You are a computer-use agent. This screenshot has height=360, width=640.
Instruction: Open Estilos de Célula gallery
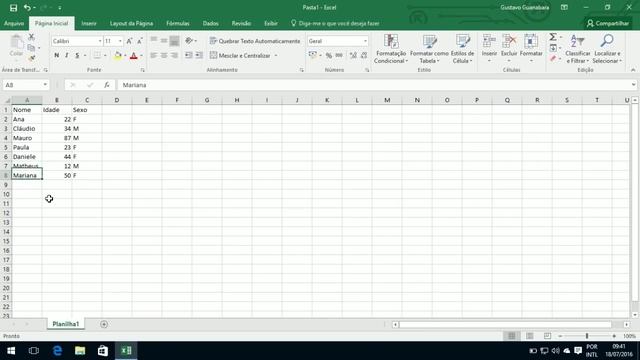pyautogui.click(x=462, y=49)
